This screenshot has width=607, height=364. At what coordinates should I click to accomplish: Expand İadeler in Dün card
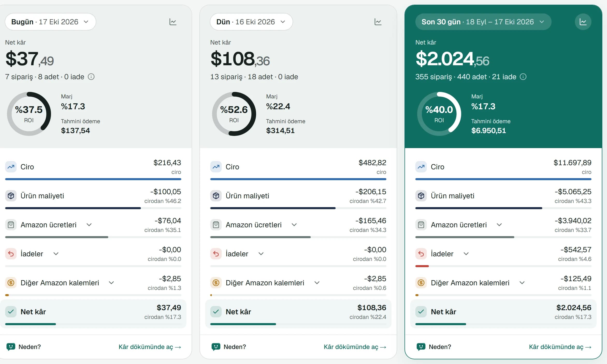(261, 254)
